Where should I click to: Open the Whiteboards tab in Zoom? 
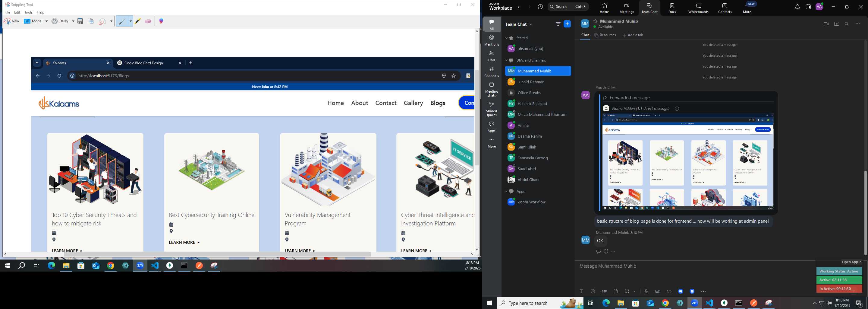[x=699, y=8]
